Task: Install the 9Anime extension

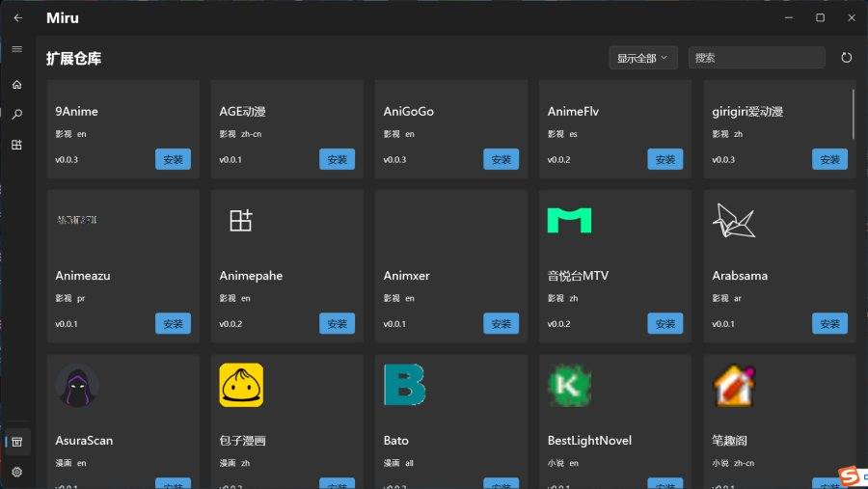Action: [173, 159]
